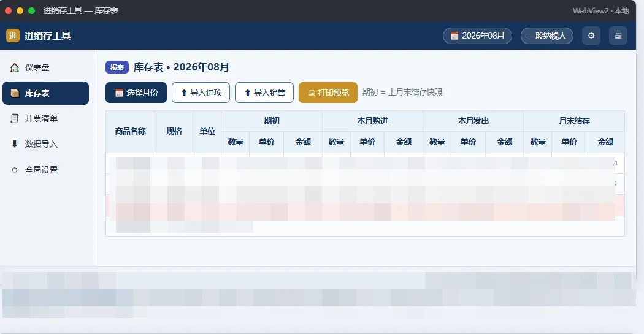Click the down-arrow icon beside 数据导入
644x334 pixels.
coord(15,144)
